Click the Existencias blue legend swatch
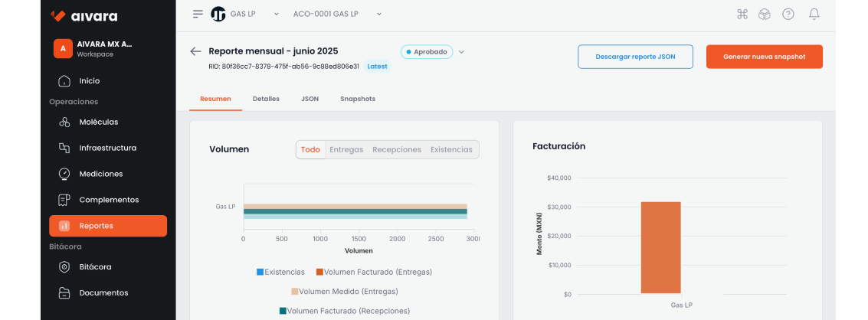This screenshot has height=320, width=868. [x=260, y=272]
